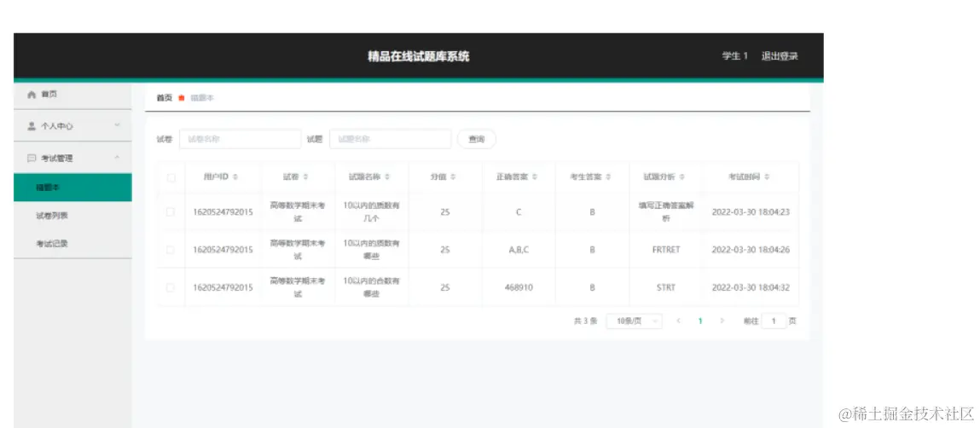
Task: Sort table by 试题分析 column arrows
Action: click(x=681, y=177)
